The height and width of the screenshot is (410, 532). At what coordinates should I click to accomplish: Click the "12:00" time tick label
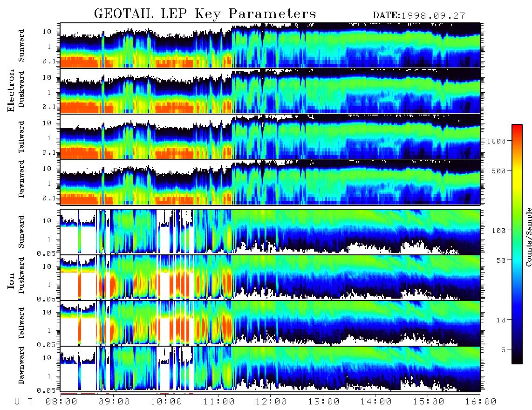[271, 402]
